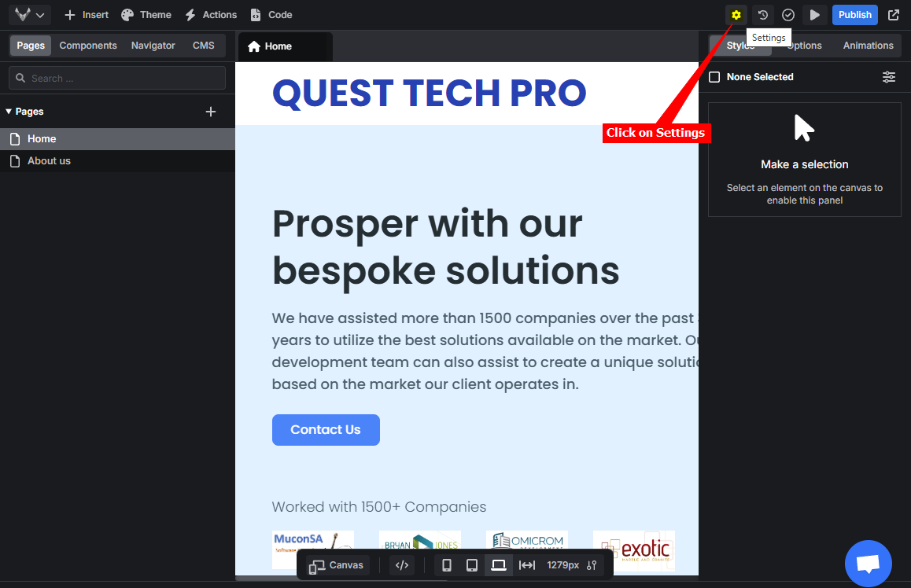The height and width of the screenshot is (588, 911).
Task: Switch to tablet viewport icon
Action: pyautogui.click(x=472, y=564)
